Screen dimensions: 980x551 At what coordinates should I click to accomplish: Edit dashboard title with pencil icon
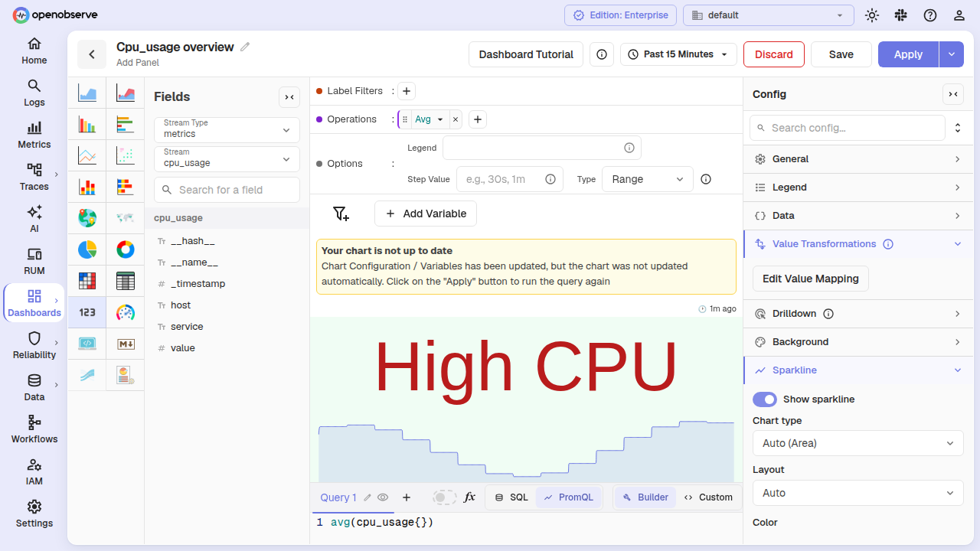(245, 47)
